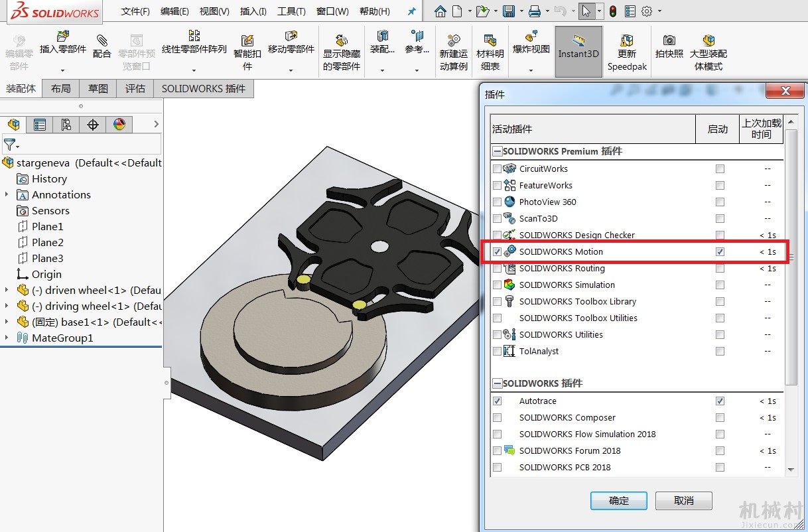Uncheck SOLIDWORKS Motion startup checkbox
This screenshot has width=808, height=532.
click(x=720, y=251)
